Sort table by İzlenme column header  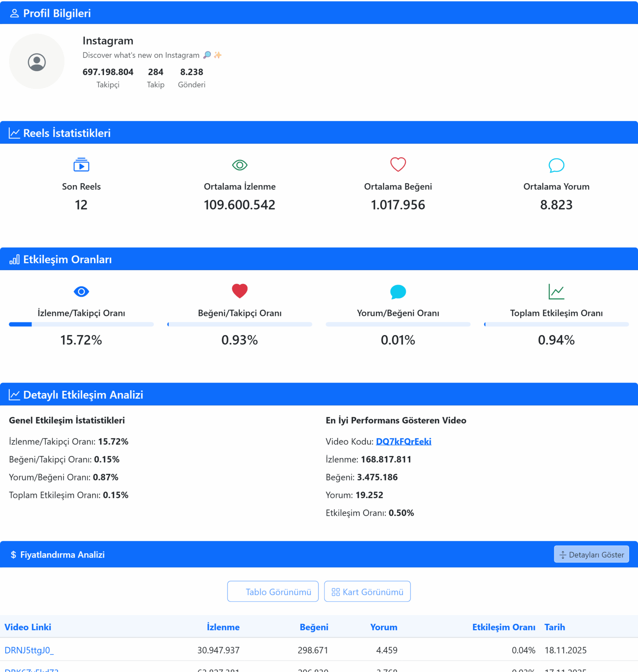point(223,627)
